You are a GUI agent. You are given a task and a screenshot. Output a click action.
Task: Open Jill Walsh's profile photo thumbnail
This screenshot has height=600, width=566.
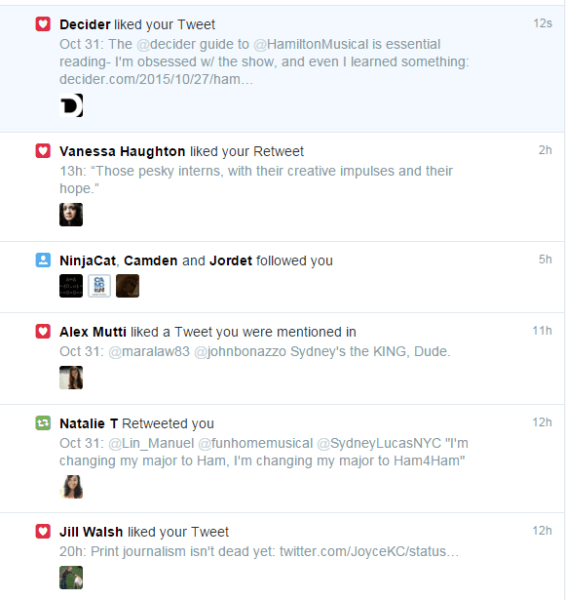[x=71, y=577]
